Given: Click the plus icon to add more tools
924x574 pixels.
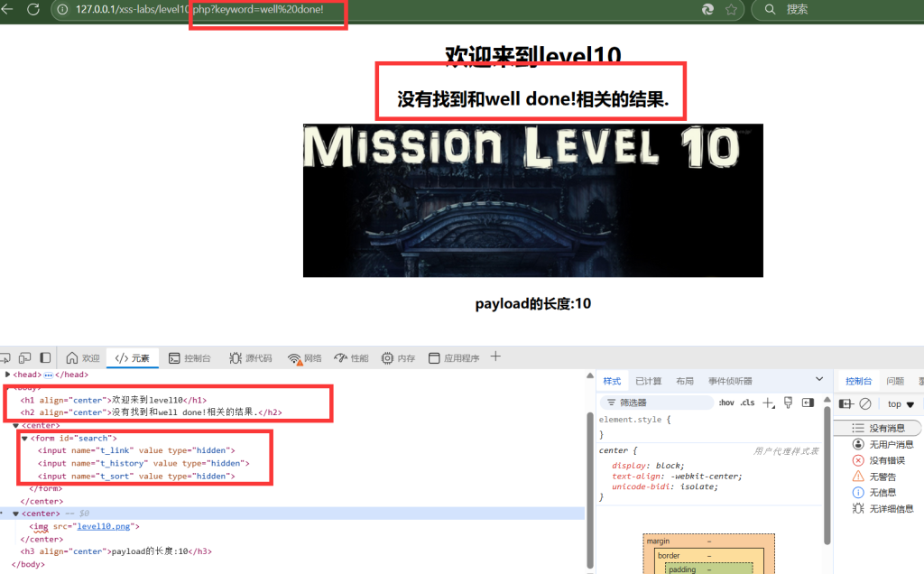Looking at the screenshot, I should [x=495, y=356].
